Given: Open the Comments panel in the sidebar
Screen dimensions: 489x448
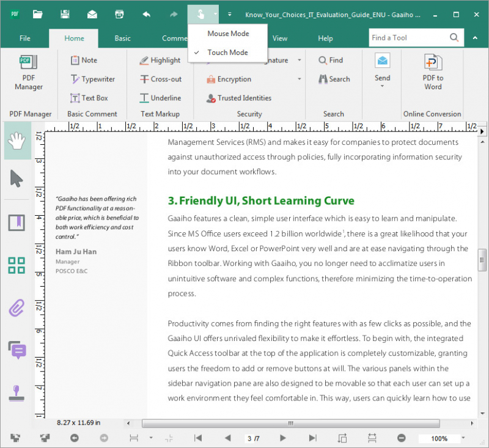Looking at the screenshot, I should pos(17,350).
